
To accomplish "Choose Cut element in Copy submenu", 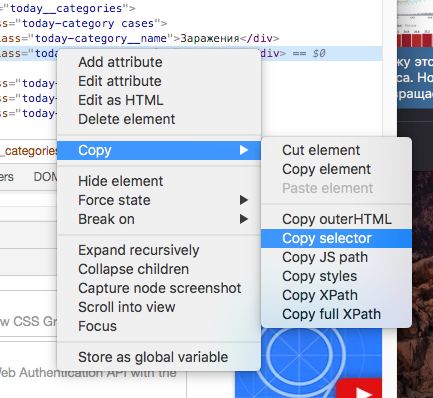I will (x=336, y=150).
